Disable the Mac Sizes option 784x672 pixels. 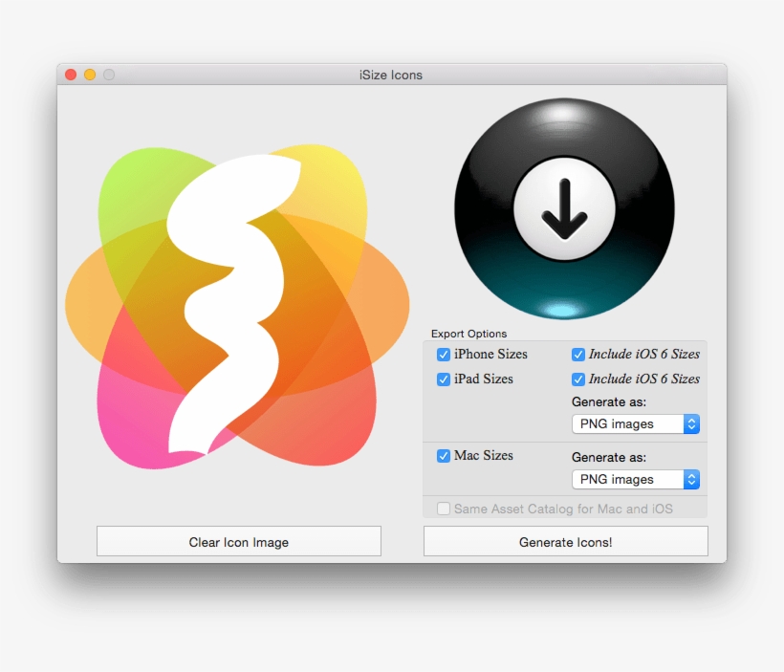pos(444,456)
